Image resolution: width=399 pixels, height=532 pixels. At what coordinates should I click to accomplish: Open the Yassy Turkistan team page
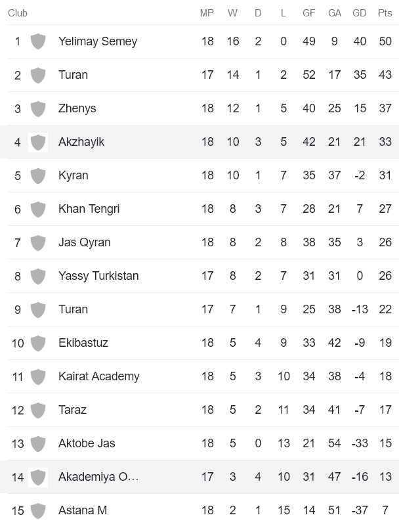(x=97, y=276)
